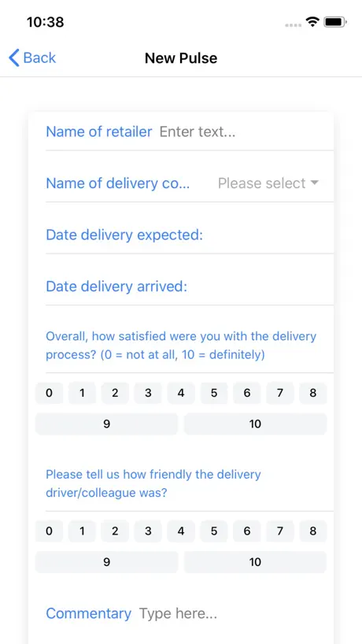Choose 5 for delivery satisfaction rating
Viewport: 362px width, 644px height.
tap(214, 393)
